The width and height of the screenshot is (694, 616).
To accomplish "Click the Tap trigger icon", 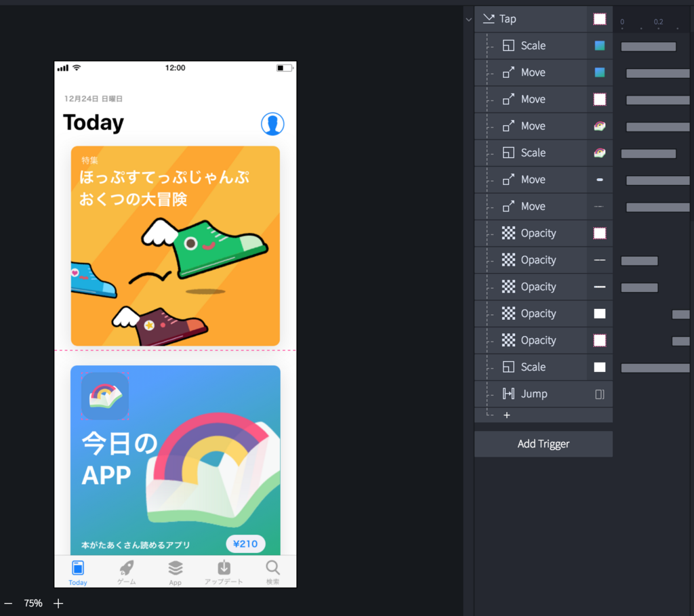I will (x=489, y=18).
